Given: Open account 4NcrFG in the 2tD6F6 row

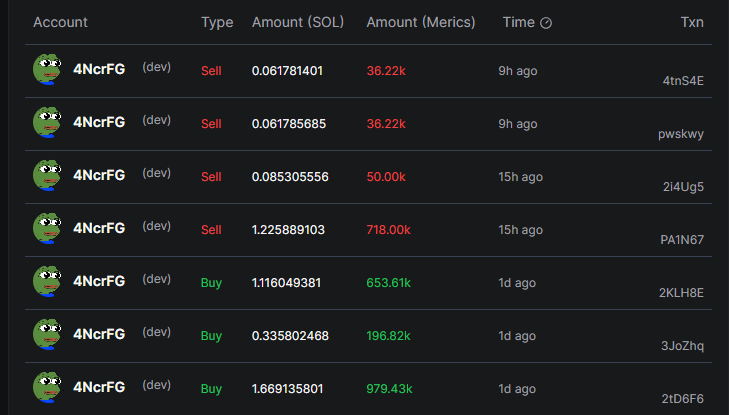Looking at the screenshot, I should [99, 387].
